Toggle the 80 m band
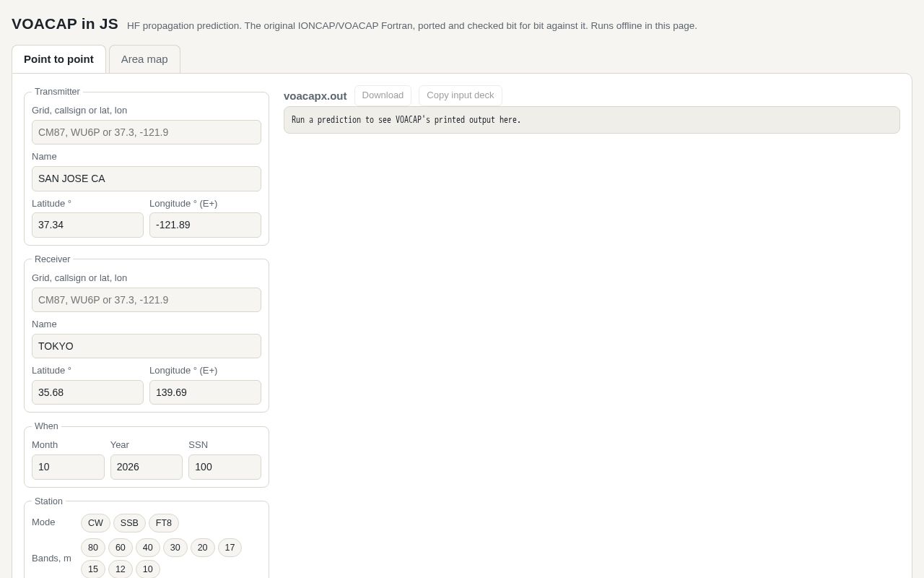 click(x=93, y=548)
